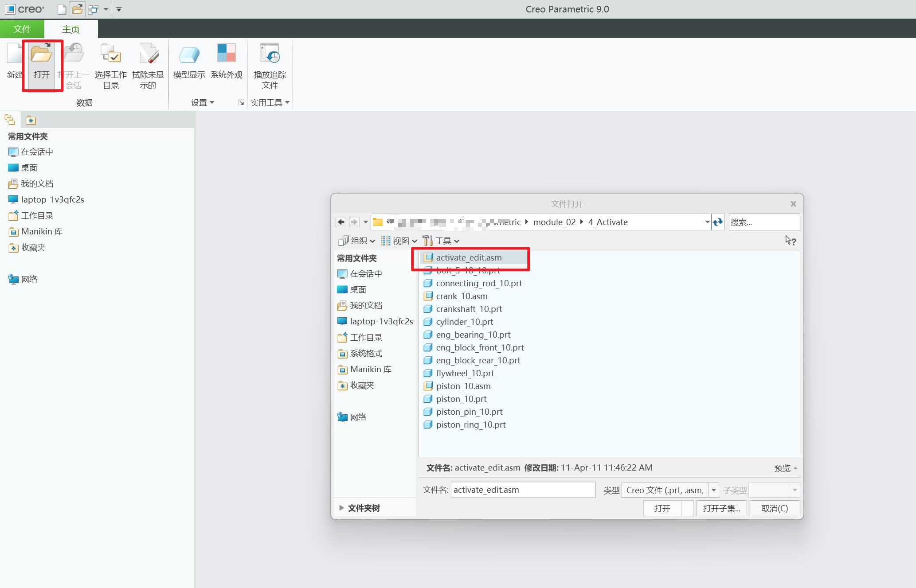Expand Organize dropdown in dialog
The image size is (916, 588).
pos(356,241)
